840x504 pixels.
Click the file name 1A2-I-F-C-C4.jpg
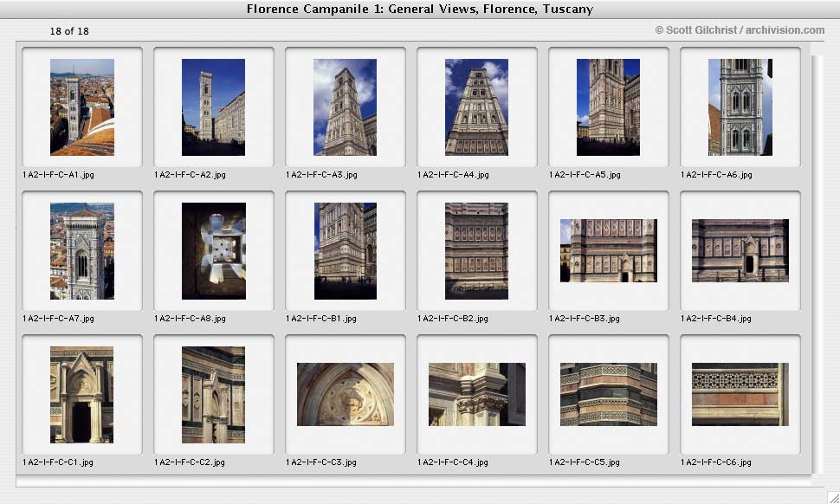click(453, 462)
